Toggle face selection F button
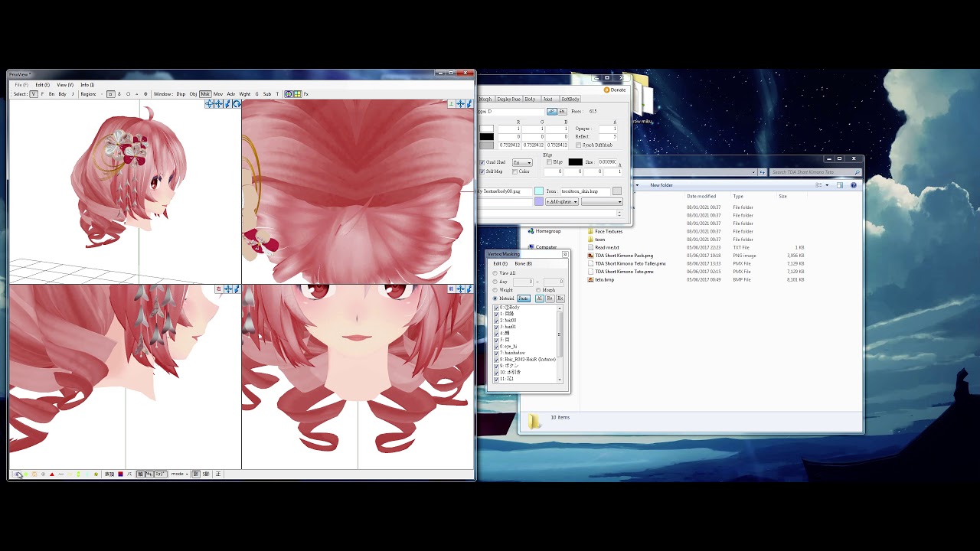Screen dimensions: 980x551 tap(42, 94)
